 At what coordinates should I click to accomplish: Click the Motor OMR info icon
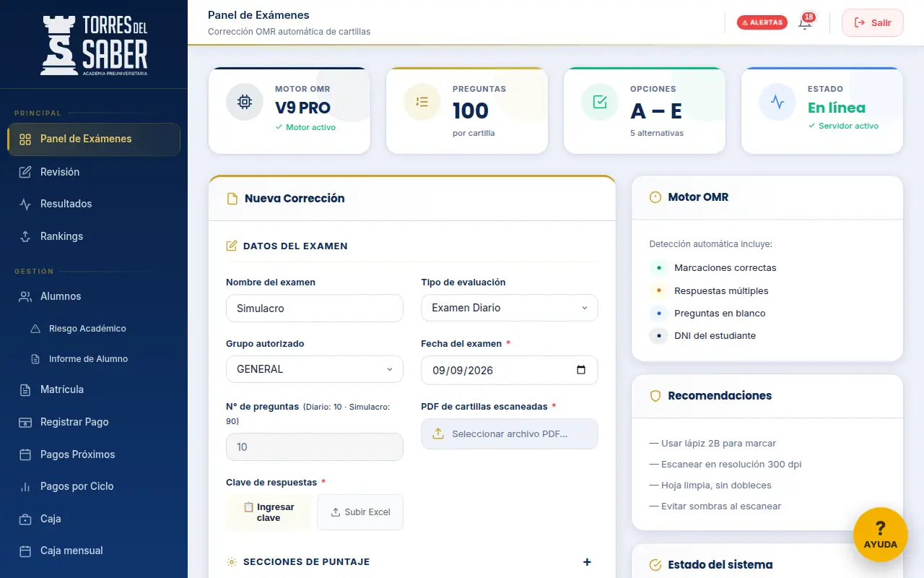pyautogui.click(x=655, y=197)
